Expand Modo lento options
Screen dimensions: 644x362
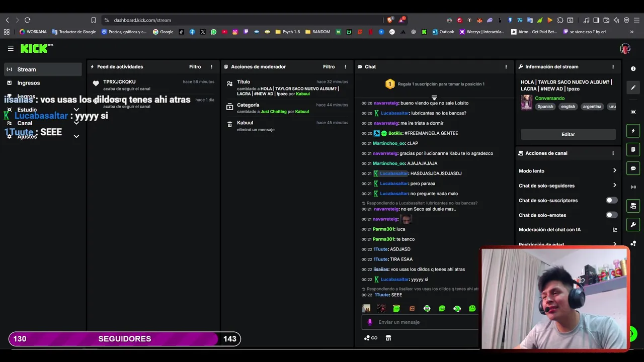tap(614, 171)
